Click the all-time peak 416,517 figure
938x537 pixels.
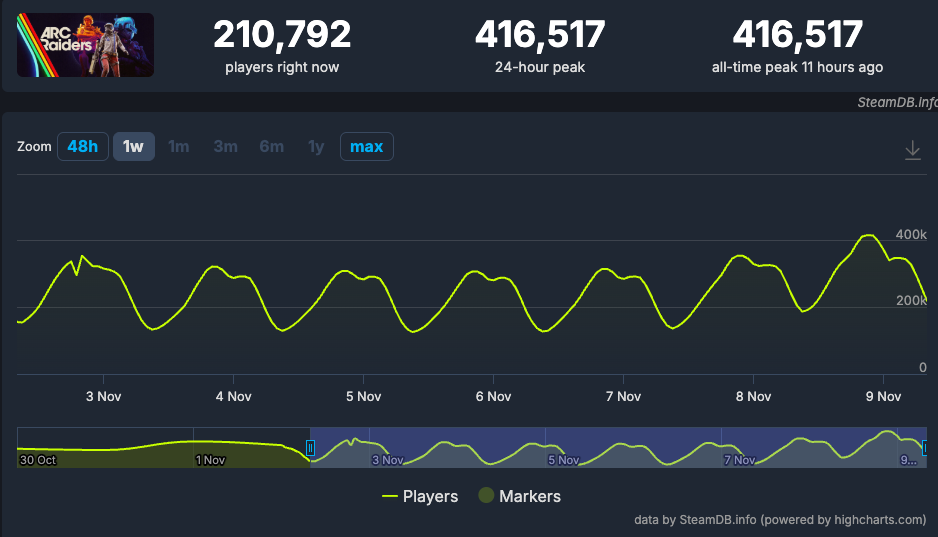tap(797, 35)
